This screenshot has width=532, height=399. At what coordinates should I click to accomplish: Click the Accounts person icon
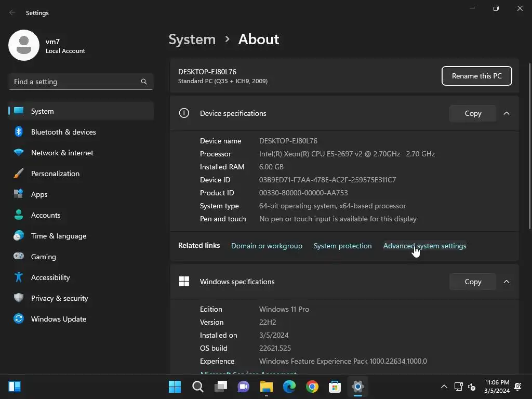click(x=19, y=215)
